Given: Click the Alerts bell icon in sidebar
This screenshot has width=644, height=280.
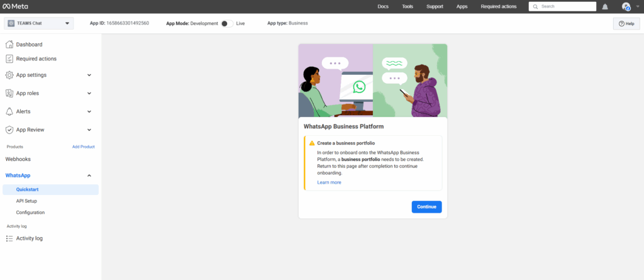Looking at the screenshot, I should 9,111.
